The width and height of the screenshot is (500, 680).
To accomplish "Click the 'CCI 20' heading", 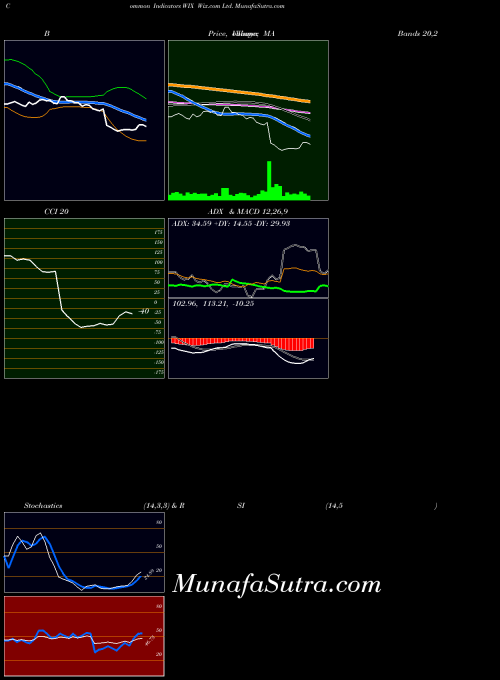I will click(x=56, y=212).
